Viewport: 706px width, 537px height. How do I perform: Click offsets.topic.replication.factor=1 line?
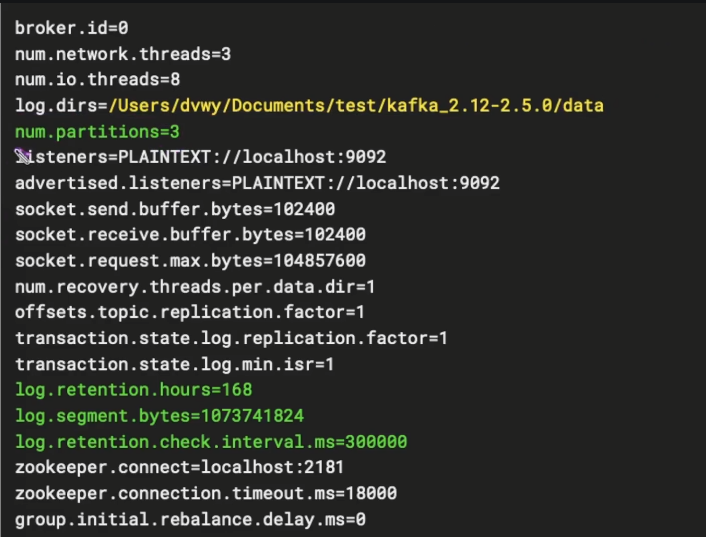coord(190,312)
